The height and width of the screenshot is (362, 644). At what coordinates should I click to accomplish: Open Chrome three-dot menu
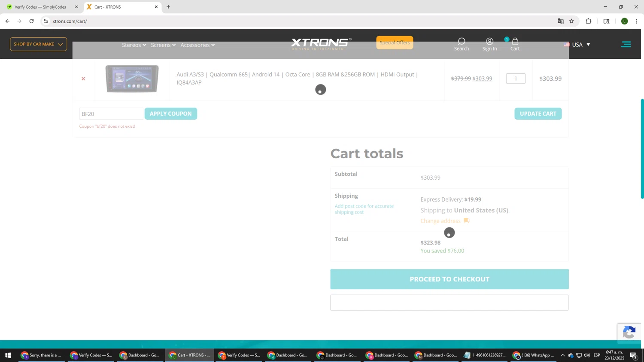tap(636, 21)
